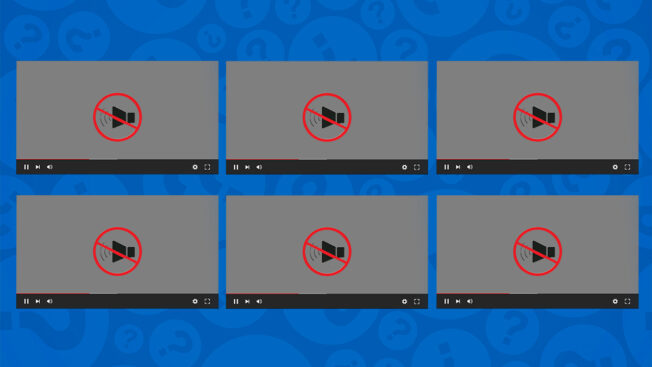This screenshot has width=652, height=367.
Task: Skip to next in bottom-right video player
Action: [x=458, y=301]
